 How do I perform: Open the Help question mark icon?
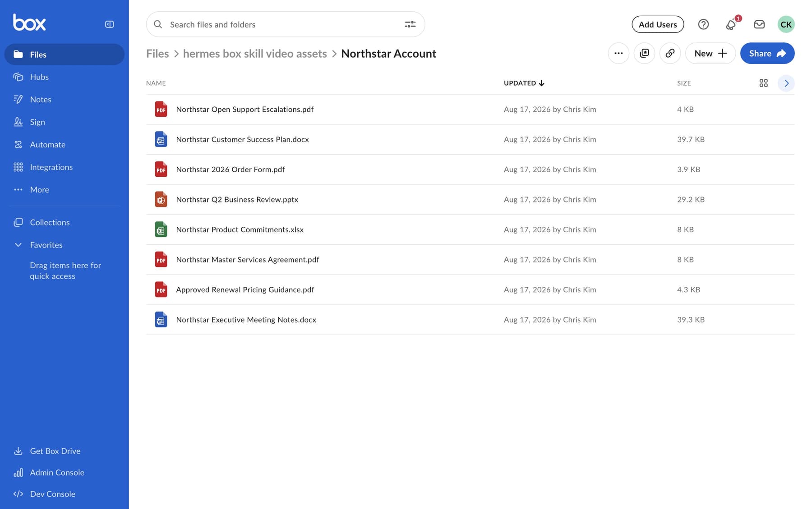(703, 24)
